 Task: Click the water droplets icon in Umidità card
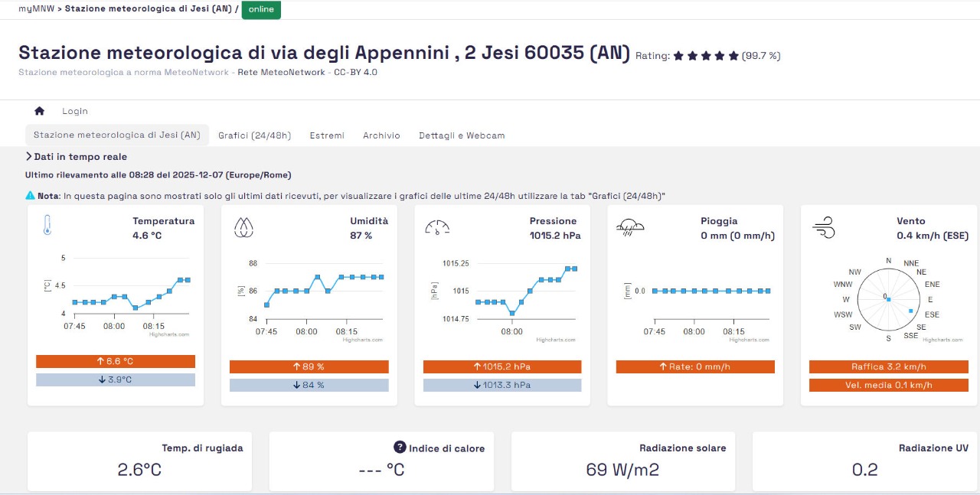243,227
